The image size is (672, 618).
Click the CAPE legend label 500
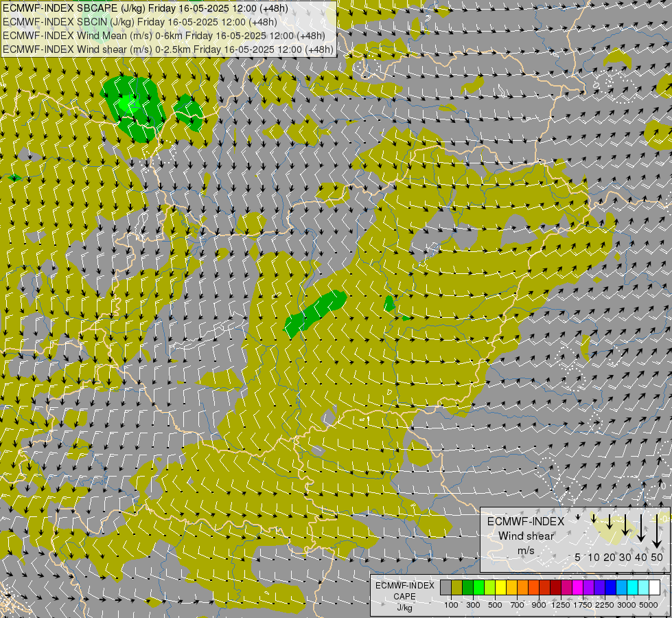coord(495,605)
